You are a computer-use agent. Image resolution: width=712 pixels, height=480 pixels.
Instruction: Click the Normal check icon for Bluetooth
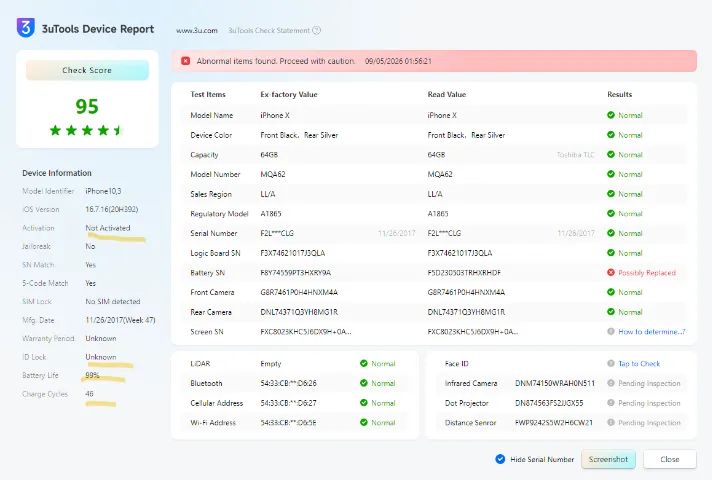[364, 383]
